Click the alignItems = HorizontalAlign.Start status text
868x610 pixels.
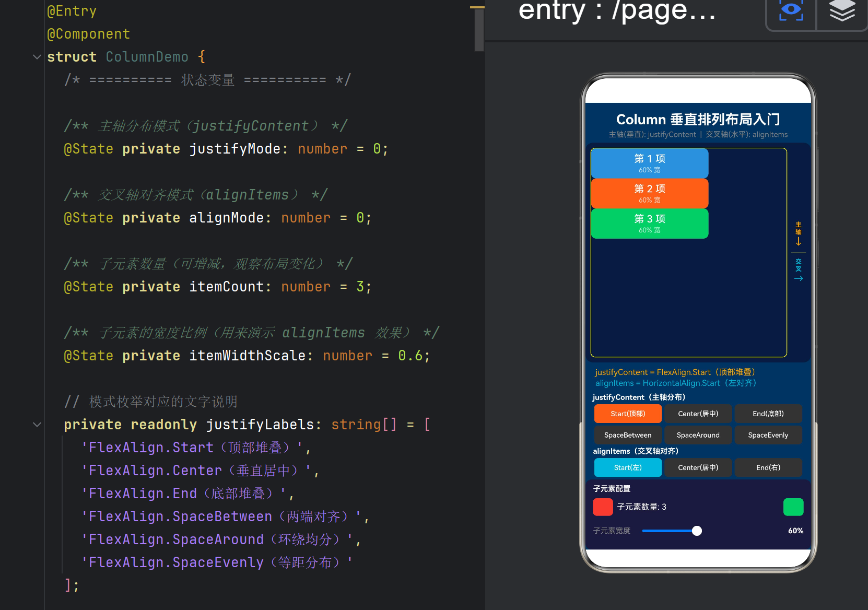(676, 383)
